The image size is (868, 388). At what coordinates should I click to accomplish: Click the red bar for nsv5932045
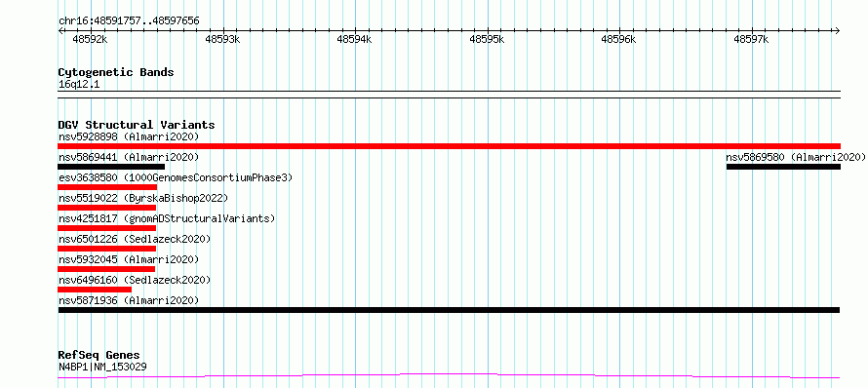(106, 269)
